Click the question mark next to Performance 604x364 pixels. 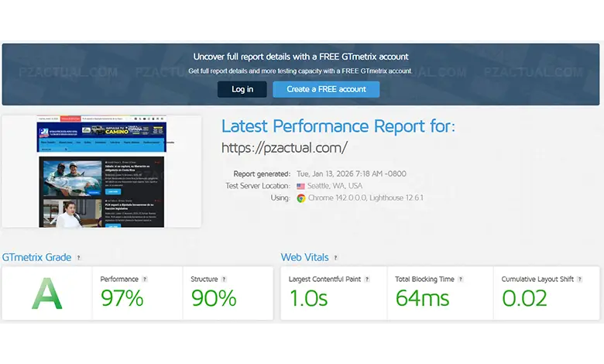pos(145,279)
